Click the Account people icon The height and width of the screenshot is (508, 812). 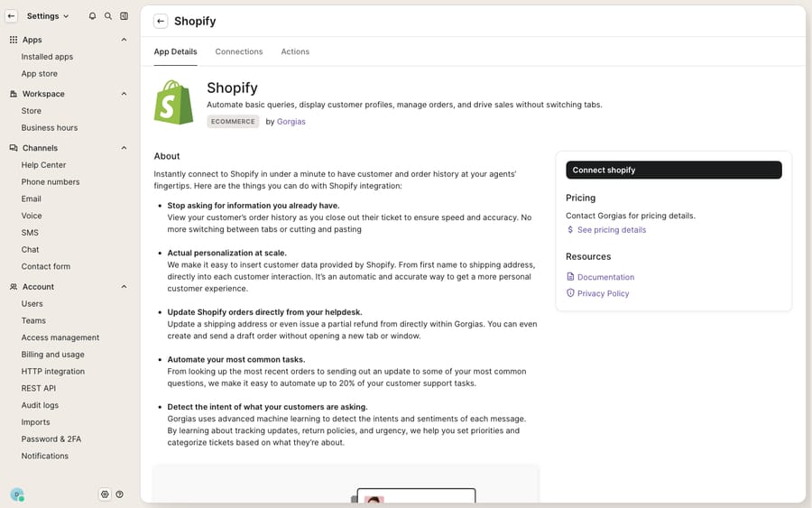coord(14,287)
